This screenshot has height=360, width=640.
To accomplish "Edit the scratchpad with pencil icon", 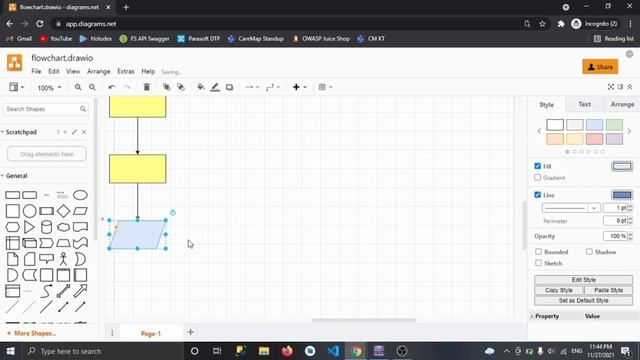I will pos(74,132).
